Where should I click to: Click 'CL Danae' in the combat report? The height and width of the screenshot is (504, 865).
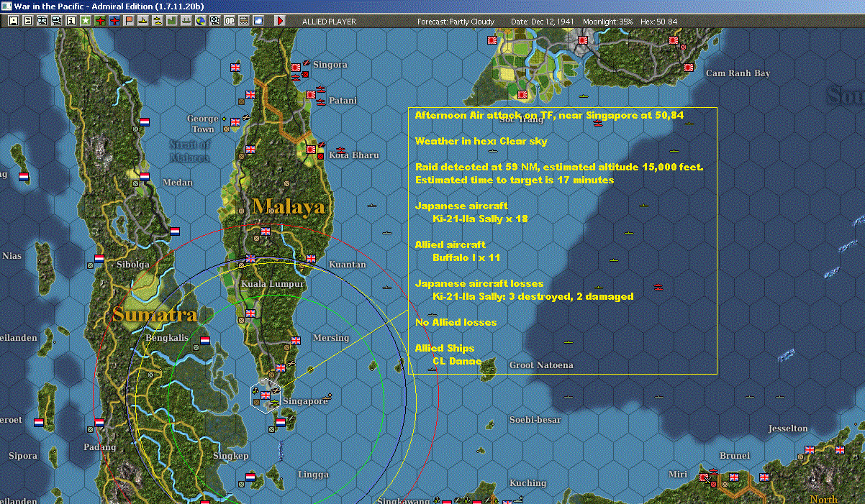point(457,361)
